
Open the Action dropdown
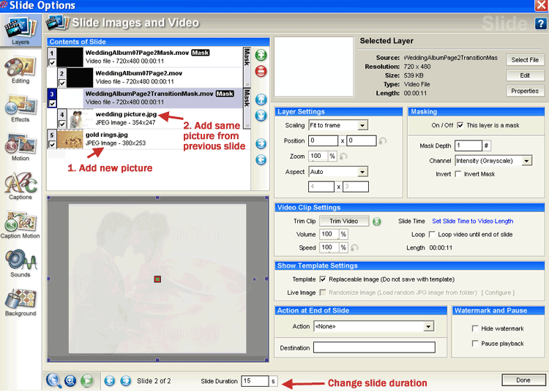(x=373, y=326)
